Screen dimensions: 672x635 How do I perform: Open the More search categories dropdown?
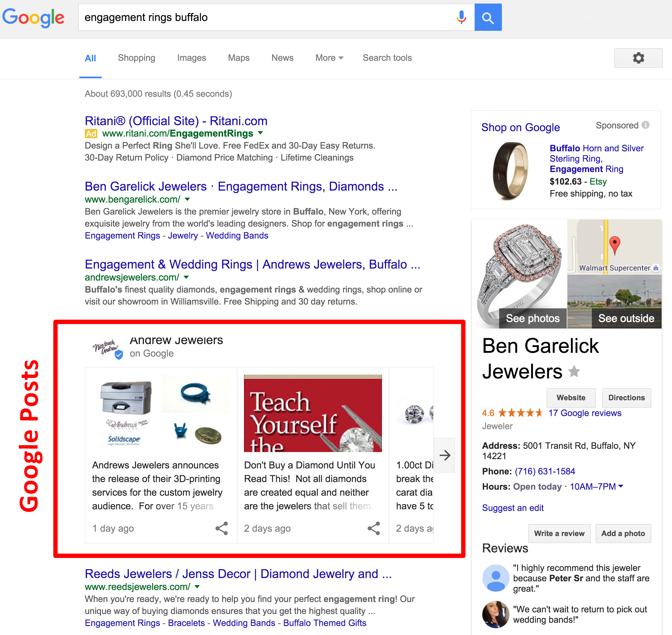click(329, 58)
